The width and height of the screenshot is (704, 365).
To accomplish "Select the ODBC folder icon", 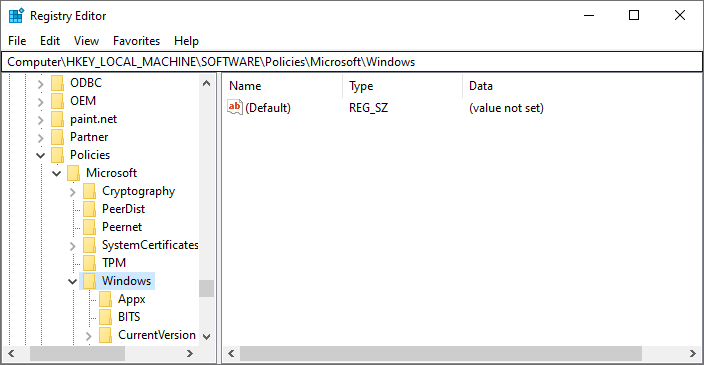I will (57, 83).
